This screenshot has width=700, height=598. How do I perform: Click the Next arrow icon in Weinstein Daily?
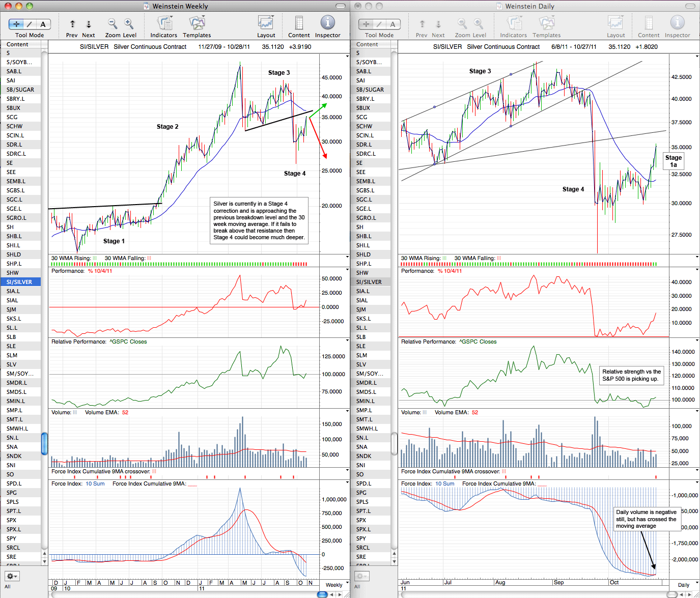click(438, 24)
